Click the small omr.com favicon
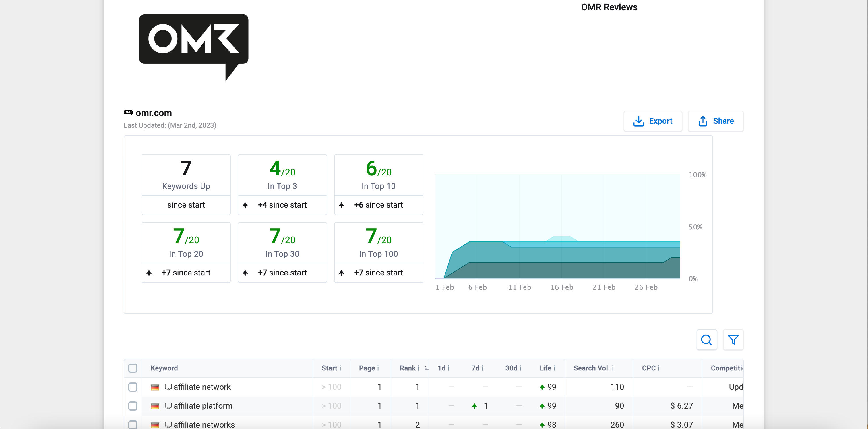 click(x=128, y=113)
